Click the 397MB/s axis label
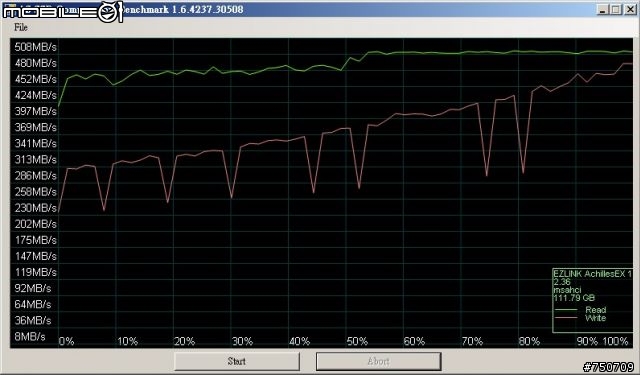Screen dimensions: 640x375 (x=36, y=111)
